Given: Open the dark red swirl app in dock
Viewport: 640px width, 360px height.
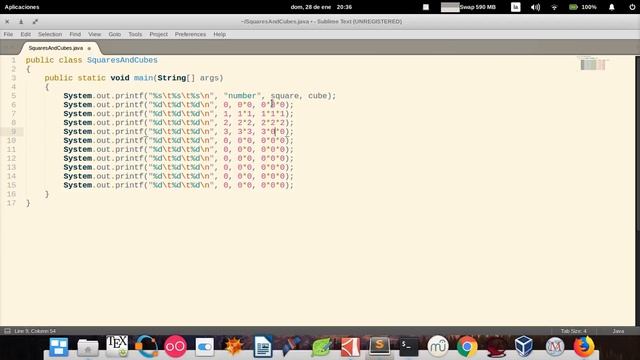Looking at the screenshot, I should click(496, 347).
